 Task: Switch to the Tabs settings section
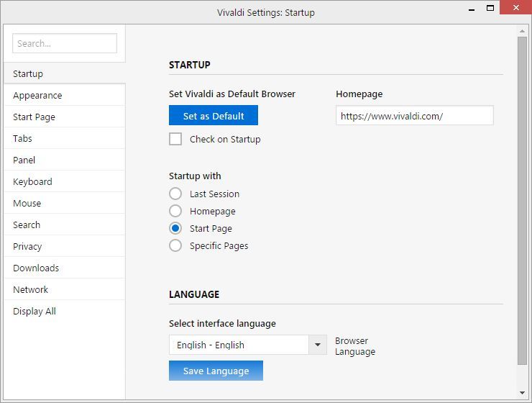point(22,138)
